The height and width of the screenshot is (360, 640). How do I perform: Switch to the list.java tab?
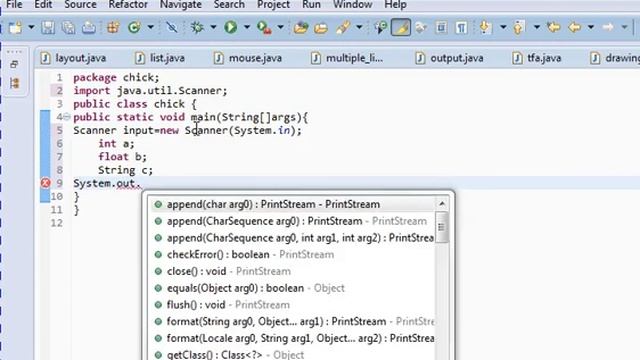coord(160,58)
